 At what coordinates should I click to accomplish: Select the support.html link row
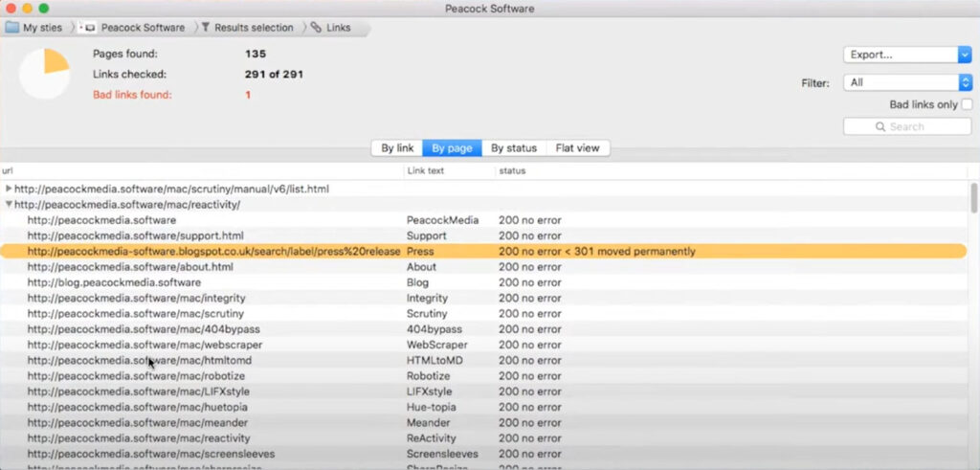click(x=483, y=235)
